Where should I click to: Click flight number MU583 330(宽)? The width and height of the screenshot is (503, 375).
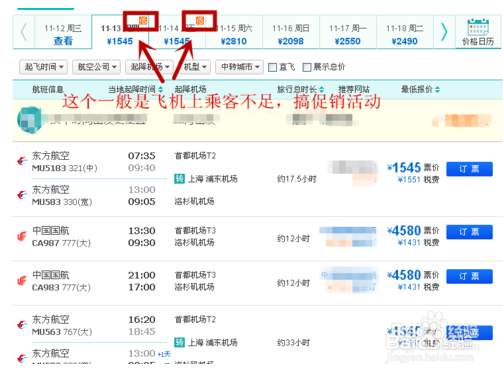(62, 202)
